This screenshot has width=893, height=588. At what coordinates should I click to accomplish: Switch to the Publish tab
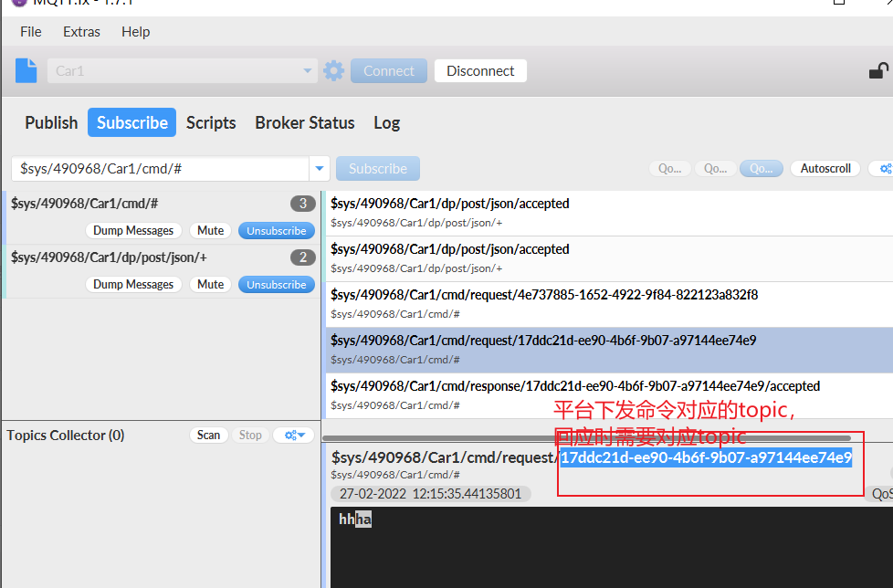coord(51,122)
